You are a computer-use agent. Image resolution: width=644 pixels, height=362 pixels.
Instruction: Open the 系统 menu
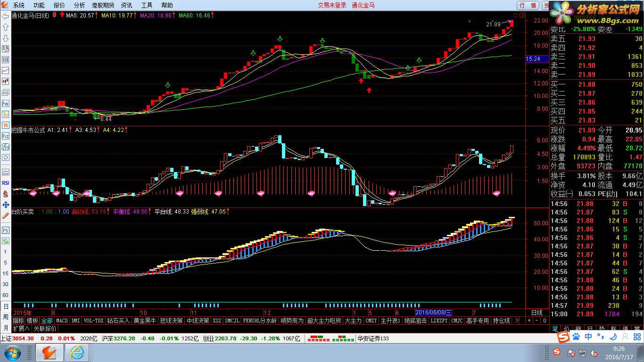pyautogui.click(x=19, y=5)
